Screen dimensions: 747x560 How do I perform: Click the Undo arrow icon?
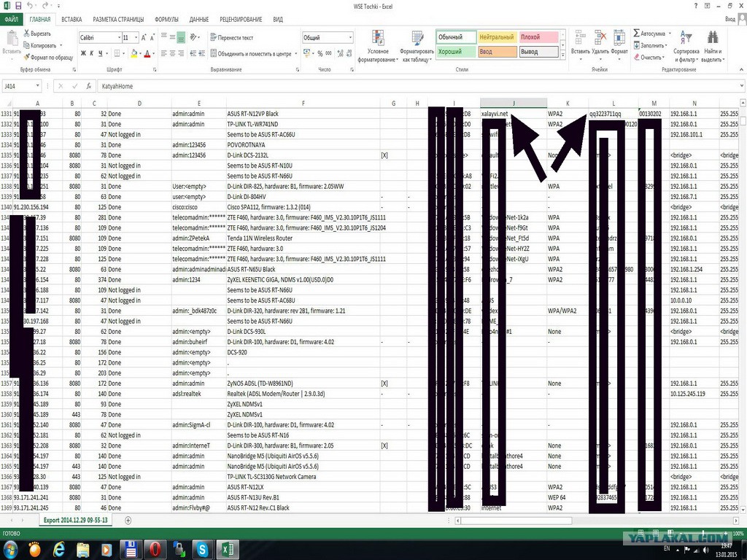(x=31, y=6)
